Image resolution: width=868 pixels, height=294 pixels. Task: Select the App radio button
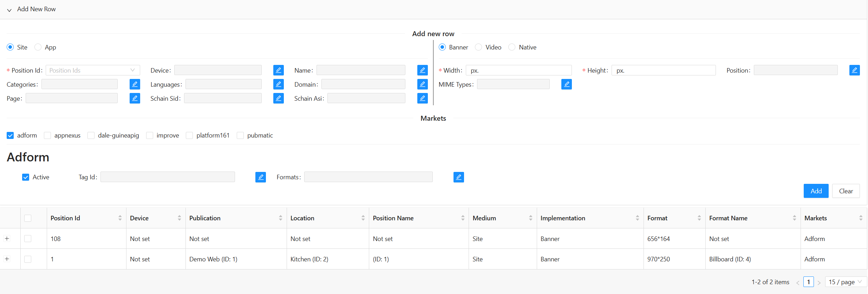[38, 47]
